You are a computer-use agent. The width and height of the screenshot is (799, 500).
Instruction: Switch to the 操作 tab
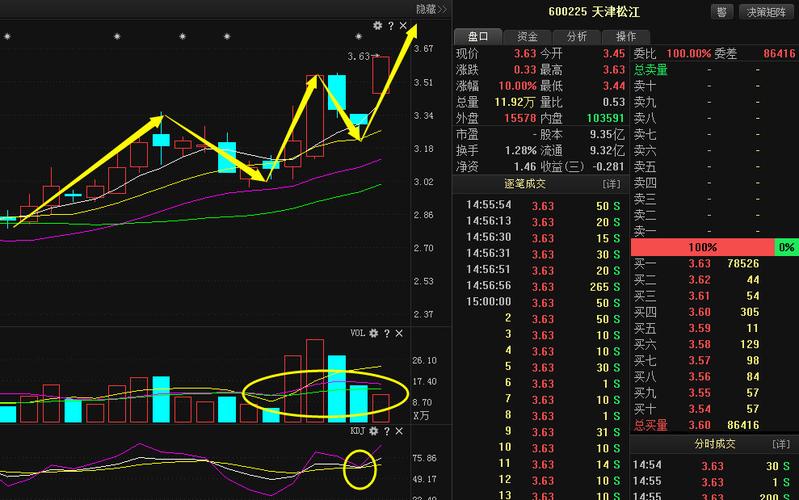point(626,36)
